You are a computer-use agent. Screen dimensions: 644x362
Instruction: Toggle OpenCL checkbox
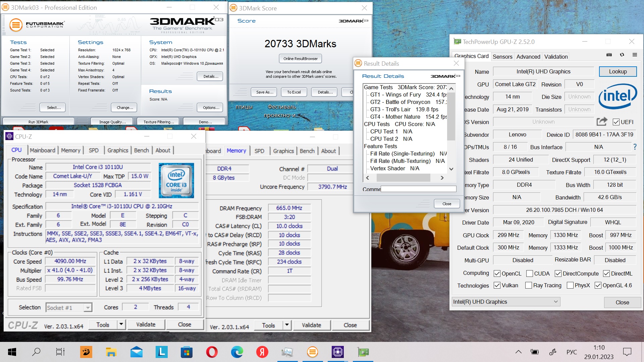497,274
